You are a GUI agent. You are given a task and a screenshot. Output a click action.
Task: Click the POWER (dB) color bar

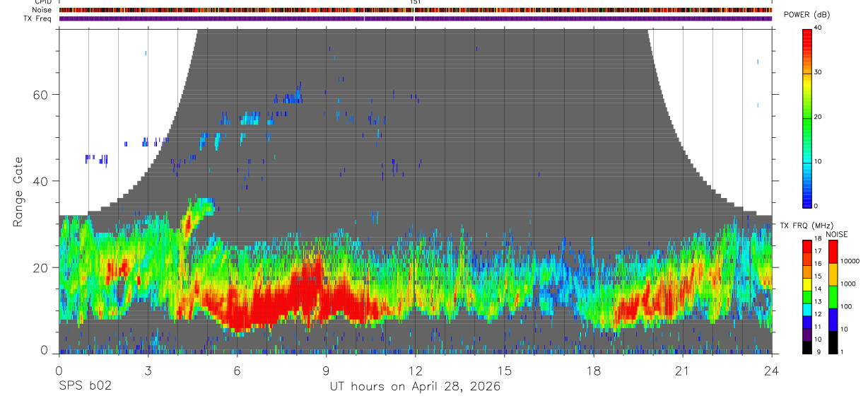click(807, 117)
